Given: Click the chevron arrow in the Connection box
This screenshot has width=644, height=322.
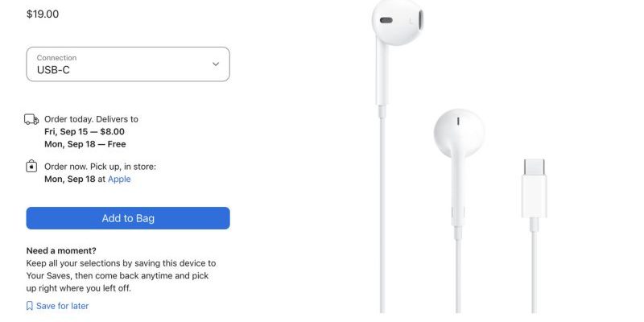Looking at the screenshot, I should tap(216, 64).
